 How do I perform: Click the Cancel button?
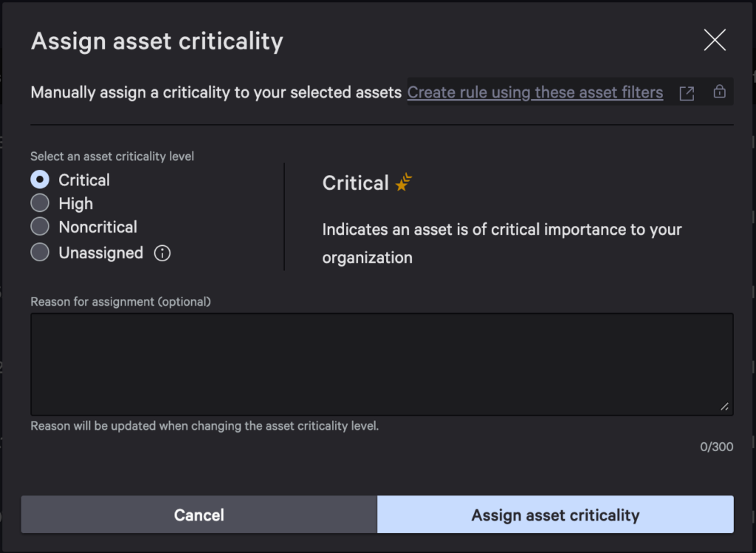pos(199,515)
